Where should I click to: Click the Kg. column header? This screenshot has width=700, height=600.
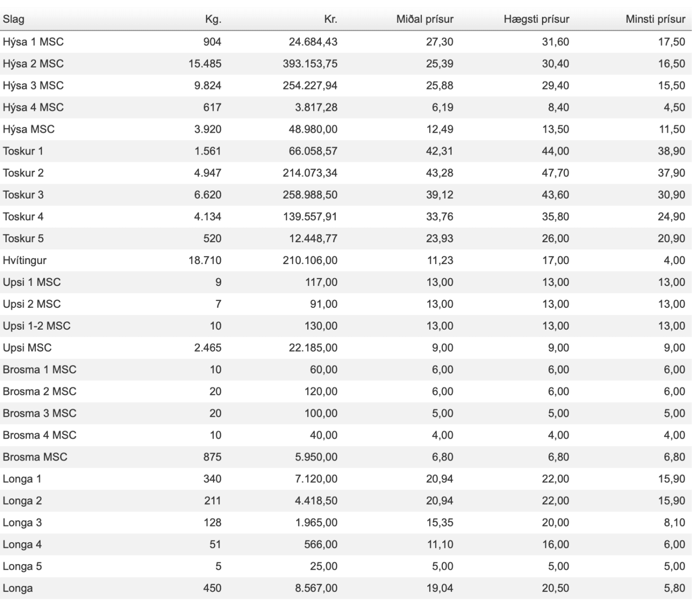pos(213,19)
